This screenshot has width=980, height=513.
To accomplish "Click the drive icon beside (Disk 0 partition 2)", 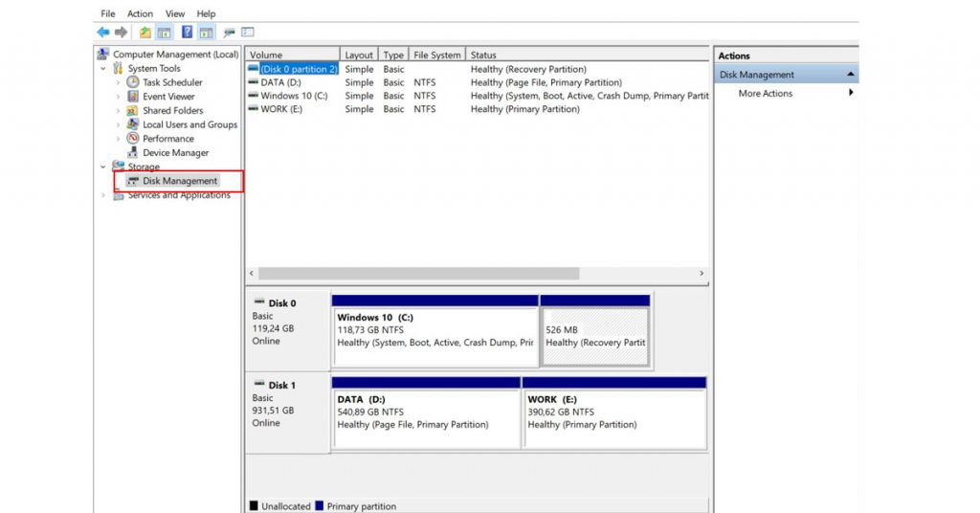I will (253, 68).
